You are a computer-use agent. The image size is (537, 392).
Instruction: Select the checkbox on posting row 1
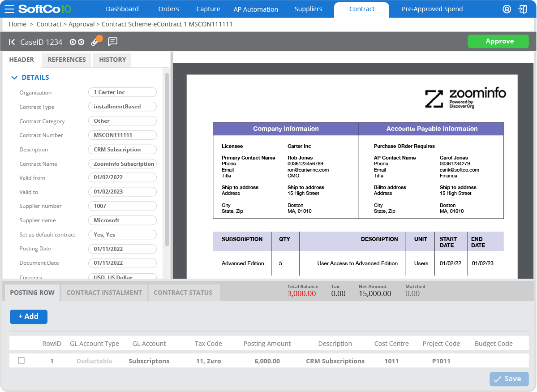pyautogui.click(x=21, y=361)
